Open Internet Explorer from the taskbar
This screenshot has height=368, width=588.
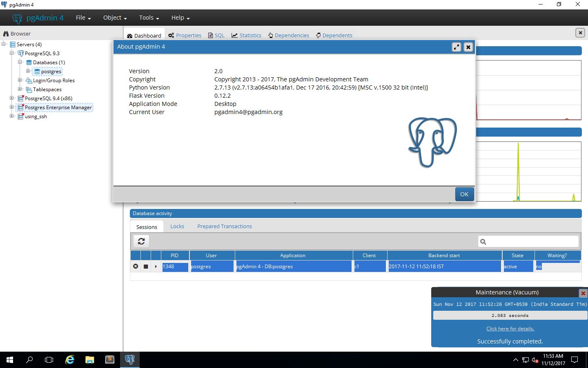[70, 360]
